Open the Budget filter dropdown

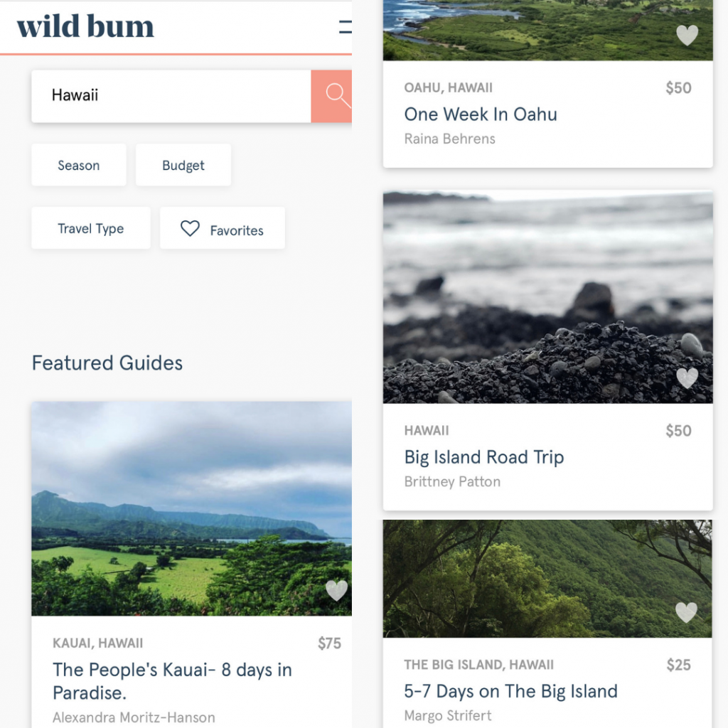183,165
